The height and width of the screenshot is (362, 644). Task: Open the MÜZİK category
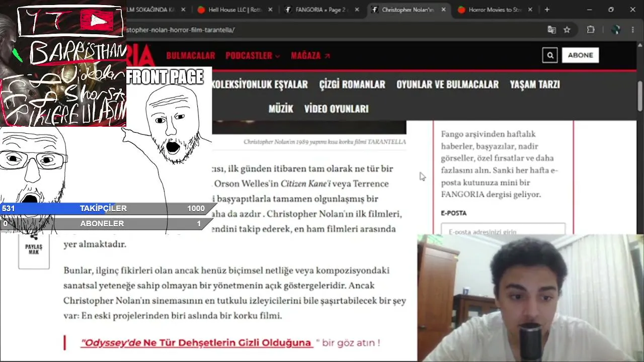pyautogui.click(x=281, y=109)
